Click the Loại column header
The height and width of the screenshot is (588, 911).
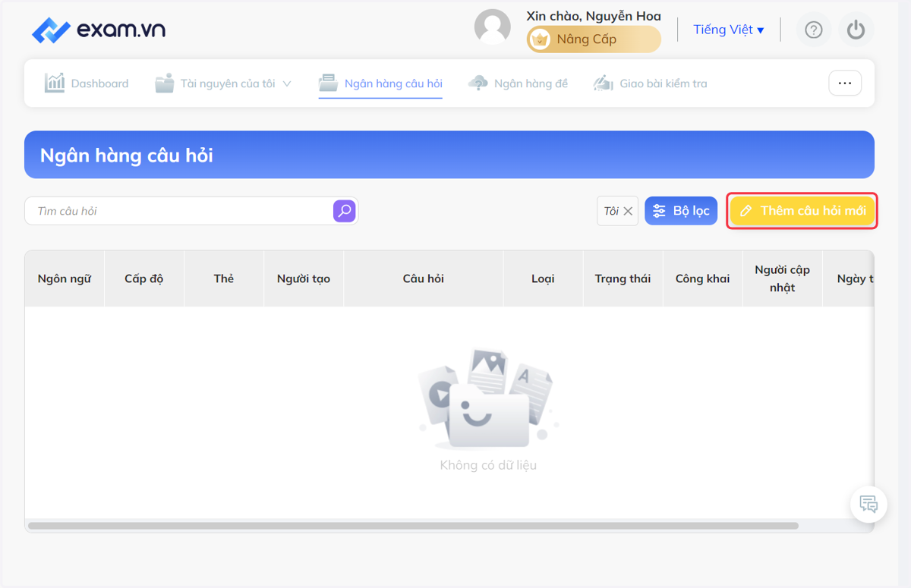pyautogui.click(x=543, y=278)
